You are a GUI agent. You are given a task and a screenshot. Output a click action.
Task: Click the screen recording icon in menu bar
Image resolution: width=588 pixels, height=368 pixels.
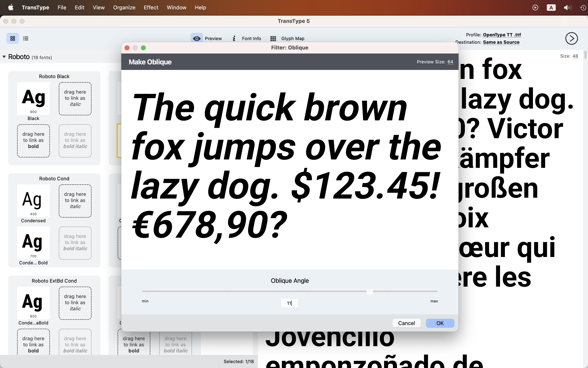tap(535, 8)
